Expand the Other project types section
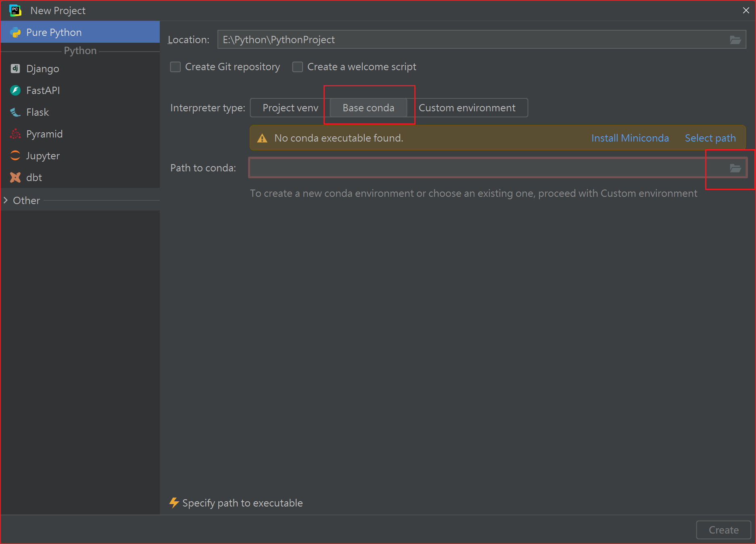Viewport: 756px width, 544px height. tap(6, 200)
